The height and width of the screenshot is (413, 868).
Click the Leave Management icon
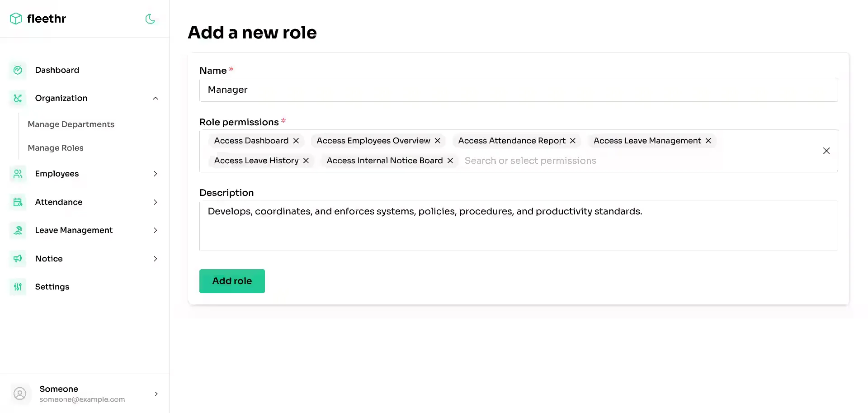(x=18, y=230)
